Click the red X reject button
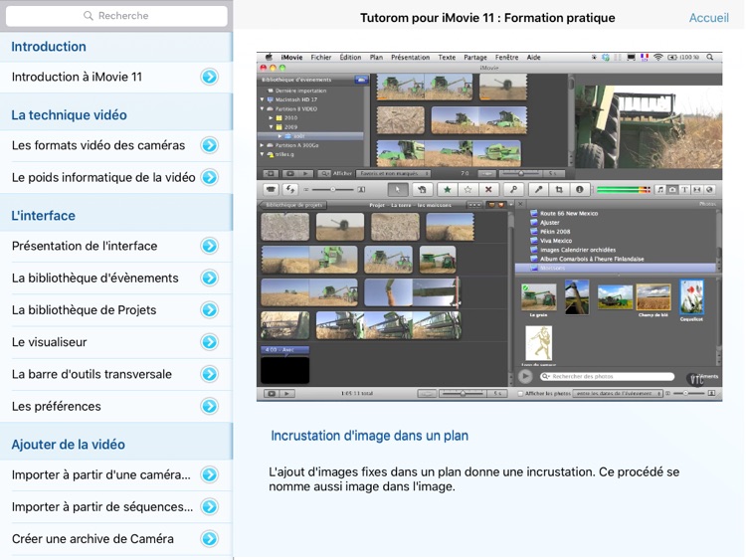 488,190
